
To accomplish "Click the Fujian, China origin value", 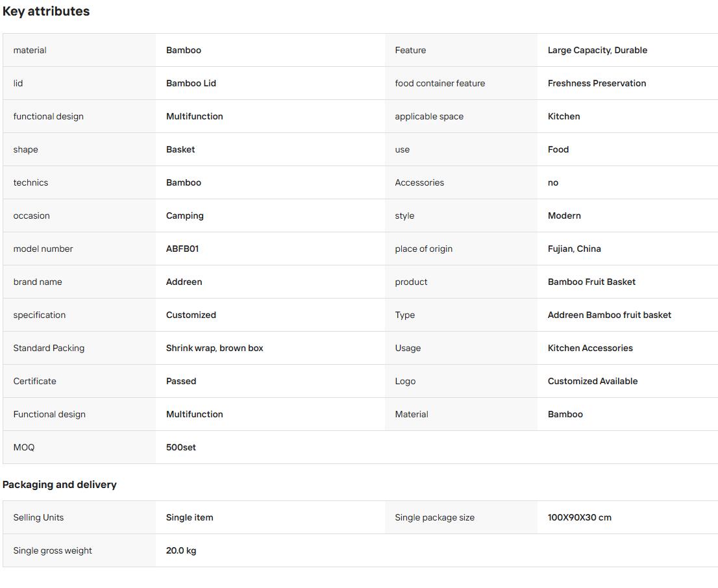I will pos(575,249).
